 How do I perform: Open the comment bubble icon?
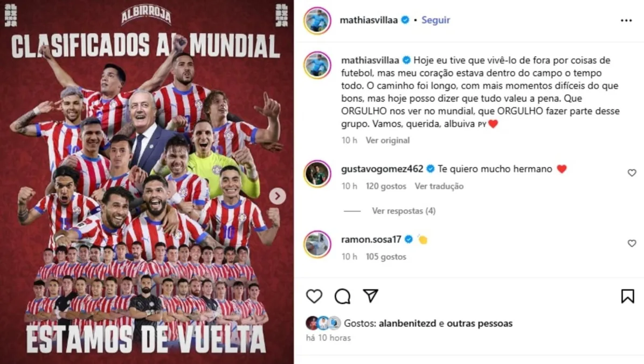coord(342,296)
